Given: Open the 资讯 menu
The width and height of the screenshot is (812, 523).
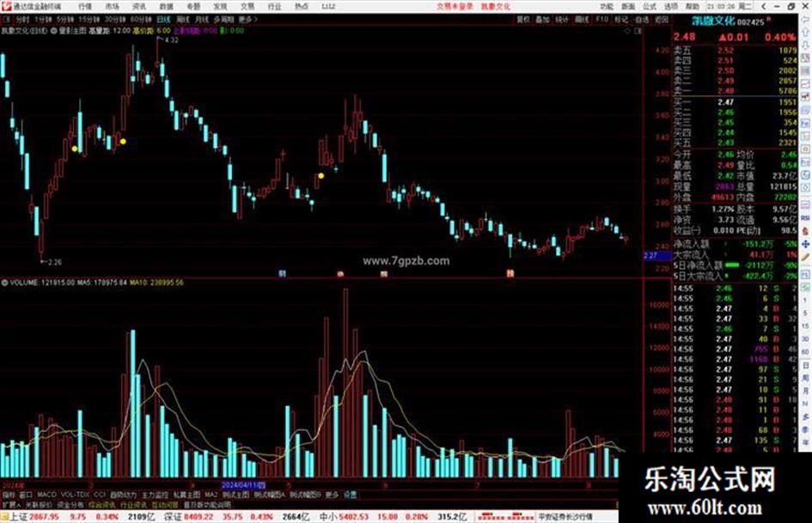Looking at the screenshot, I should point(139,7).
